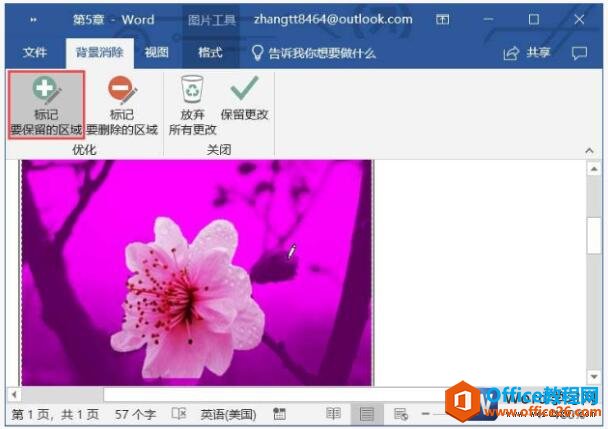Discard all changes with the recycle bin icon
The height and width of the screenshot is (429, 608).
192,105
